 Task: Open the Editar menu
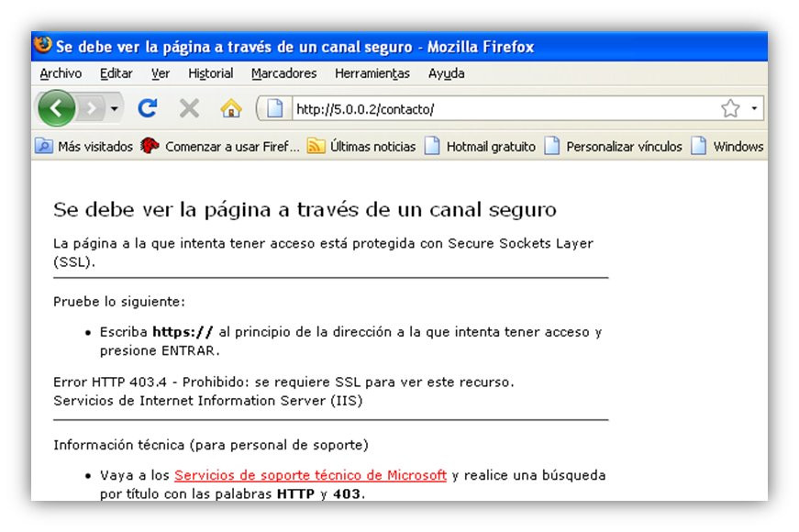pos(117,73)
